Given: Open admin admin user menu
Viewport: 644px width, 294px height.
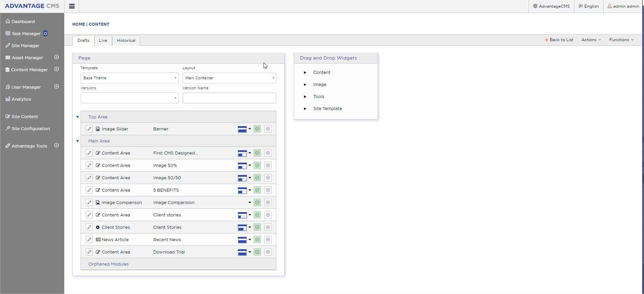Looking at the screenshot, I should pyautogui.click(x=623, y=6).
